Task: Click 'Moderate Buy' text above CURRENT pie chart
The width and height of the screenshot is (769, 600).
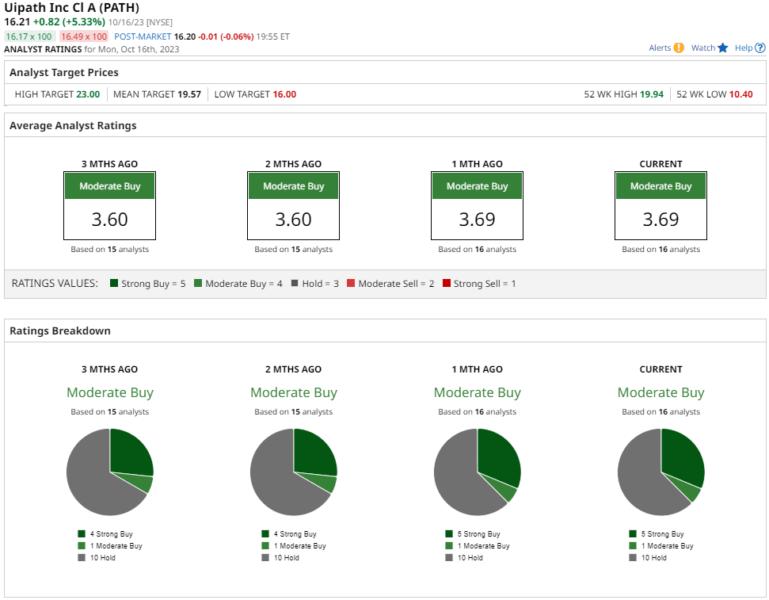Action: (x=661, y=392)
